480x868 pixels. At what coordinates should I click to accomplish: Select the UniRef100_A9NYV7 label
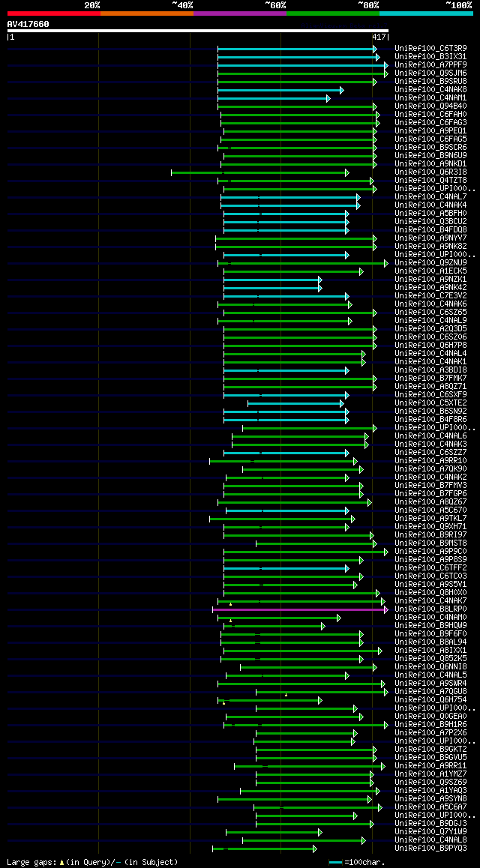[x=430, y=238]
